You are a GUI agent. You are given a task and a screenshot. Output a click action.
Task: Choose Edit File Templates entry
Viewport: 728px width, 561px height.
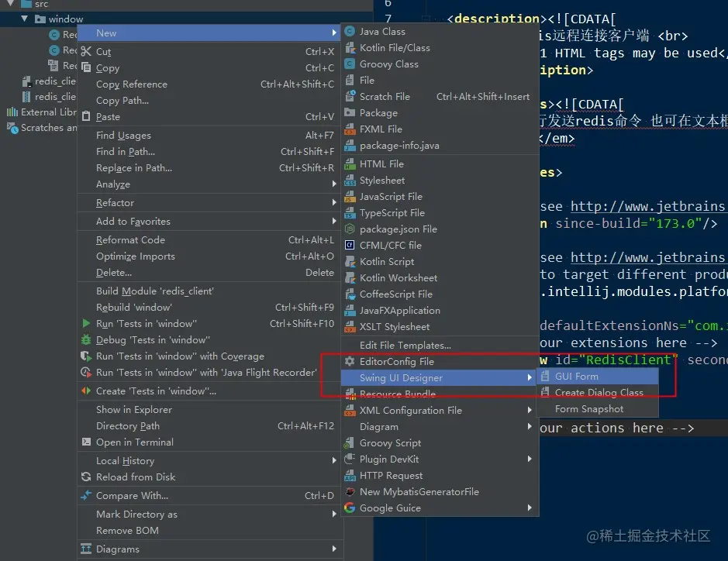point(439,346)
